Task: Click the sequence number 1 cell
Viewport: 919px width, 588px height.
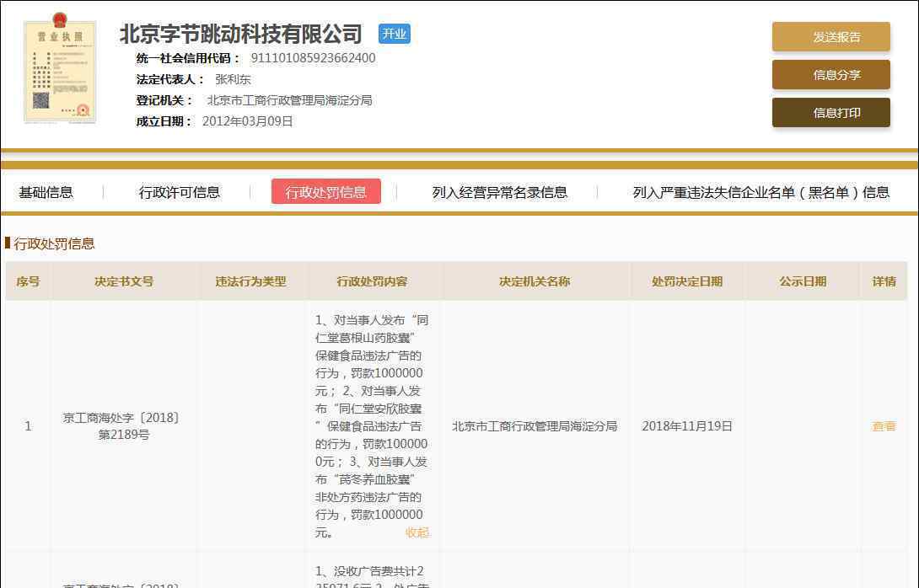Action: pos(28,426)
